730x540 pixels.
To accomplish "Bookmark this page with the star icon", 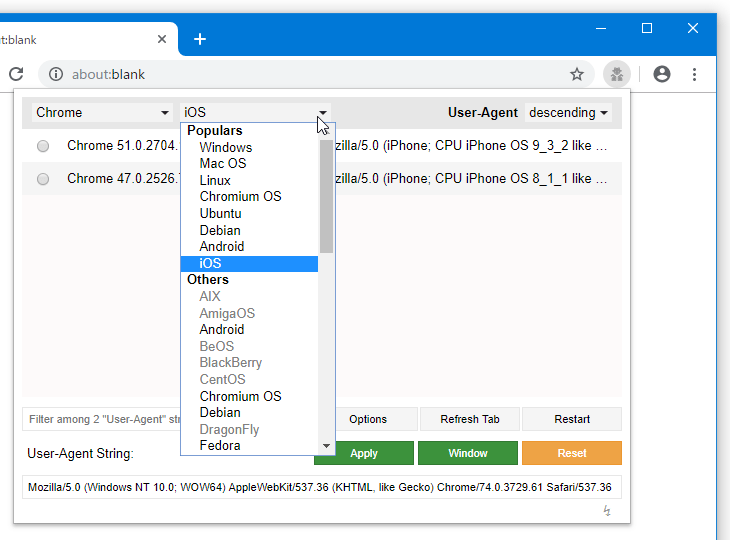I will coord(577,74).
